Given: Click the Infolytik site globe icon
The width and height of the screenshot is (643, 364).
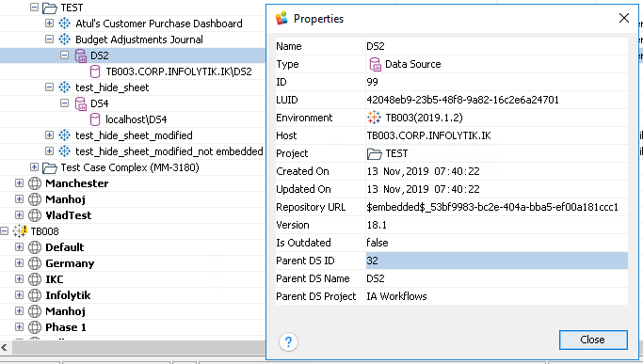Looking at the screenshot, I should click(35, 295).
